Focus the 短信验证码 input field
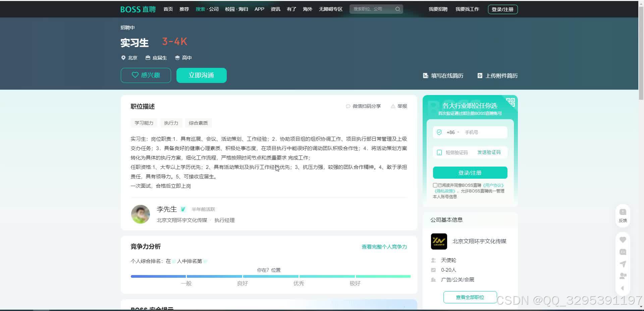This screenshot has height=311, width=644. coord(457,152)
